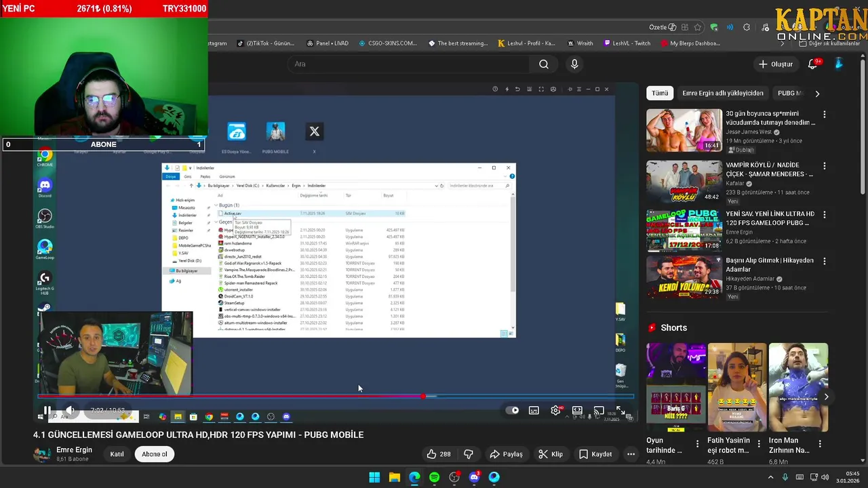Switch to theater mode view
This screenshot has height=488, width=868.
tap(577, 410)
